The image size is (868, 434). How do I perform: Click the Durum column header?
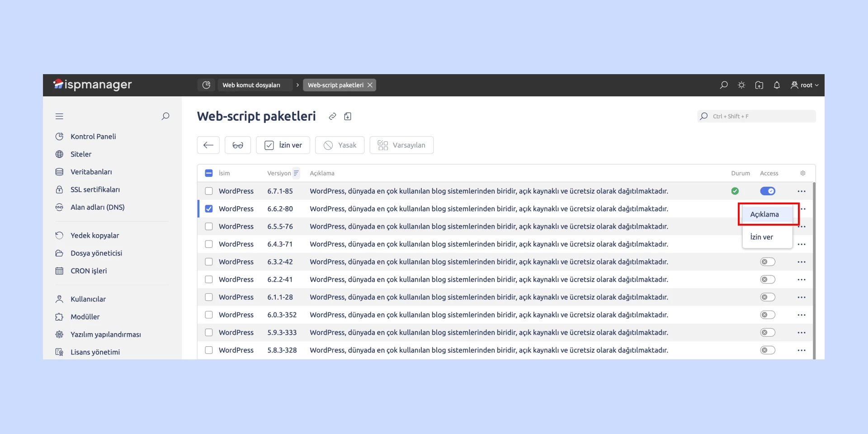tap(741, 173)
